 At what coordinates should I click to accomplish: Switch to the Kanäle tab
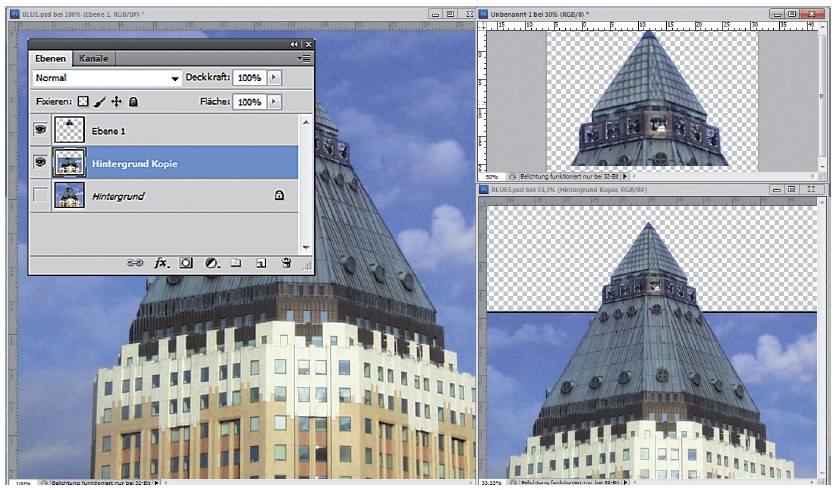coord(93,58)
